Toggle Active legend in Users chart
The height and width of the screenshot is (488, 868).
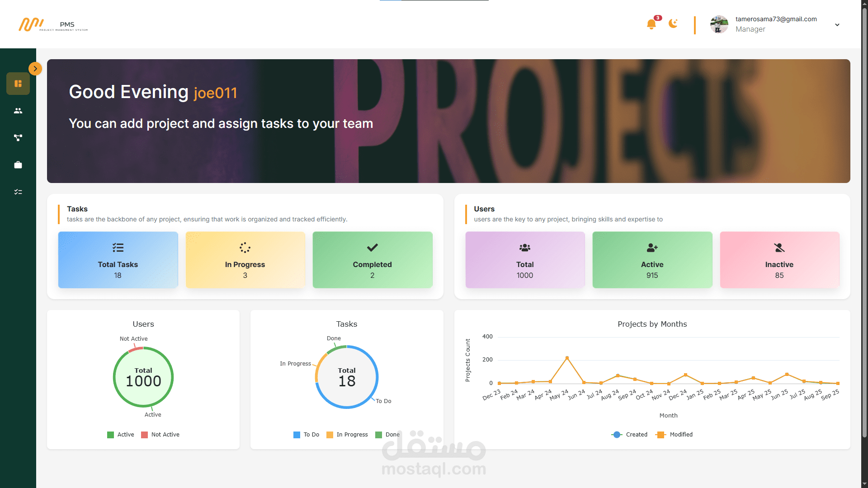(121, 435)
